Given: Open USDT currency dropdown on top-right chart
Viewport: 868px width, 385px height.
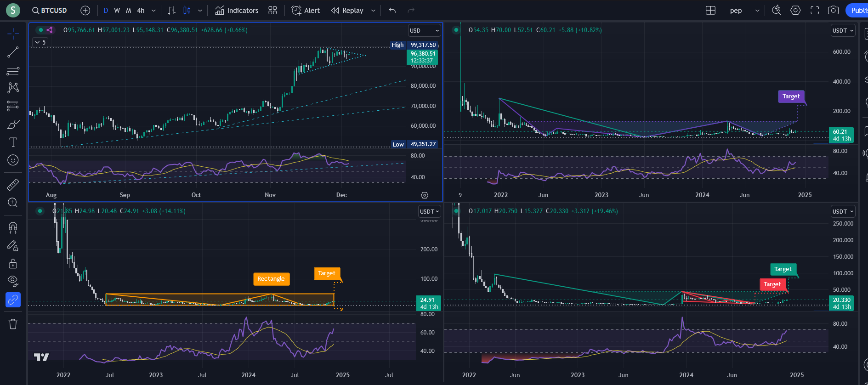Looking at the screenshot, I should pyautogui.click(x=843, y=30).
